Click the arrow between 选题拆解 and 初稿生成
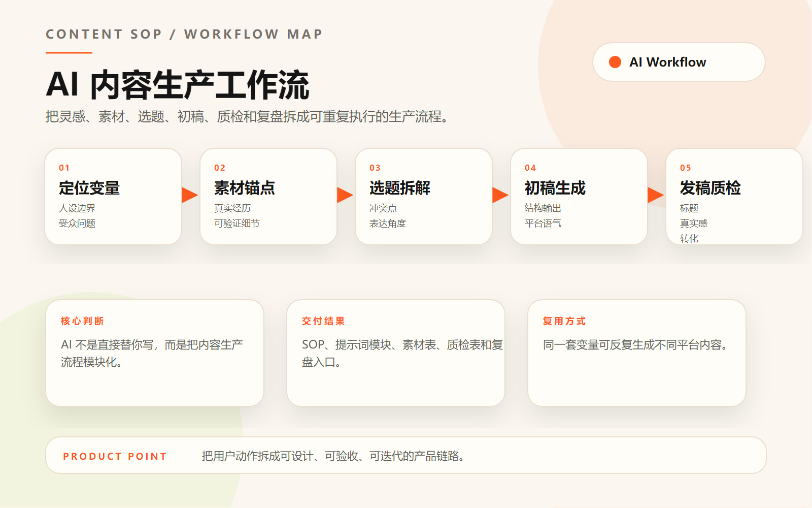Viewport: 812px width, 508px height. click(x=500, y=195)
